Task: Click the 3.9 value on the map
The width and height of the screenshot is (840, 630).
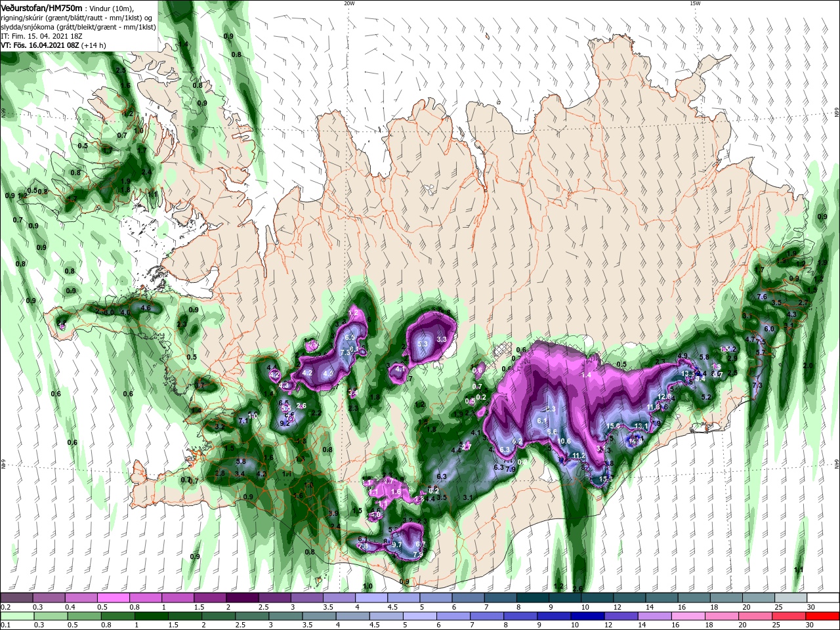Action: (333, 514)
